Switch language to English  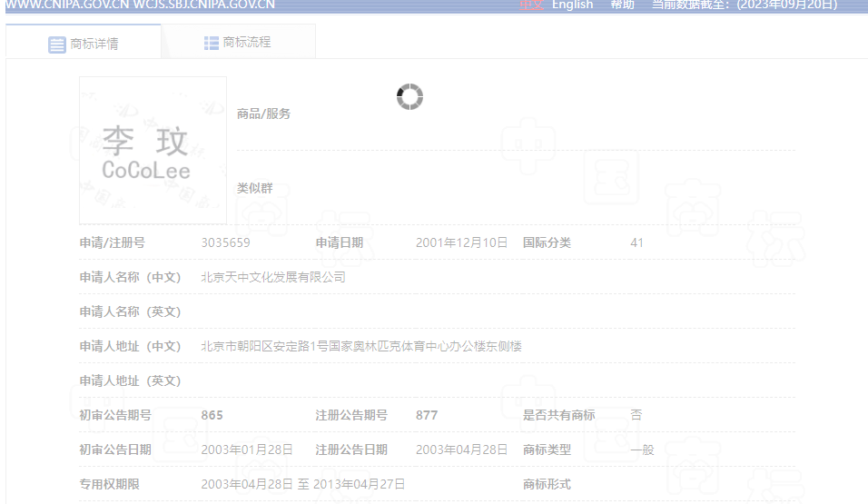tap(572, 5)
